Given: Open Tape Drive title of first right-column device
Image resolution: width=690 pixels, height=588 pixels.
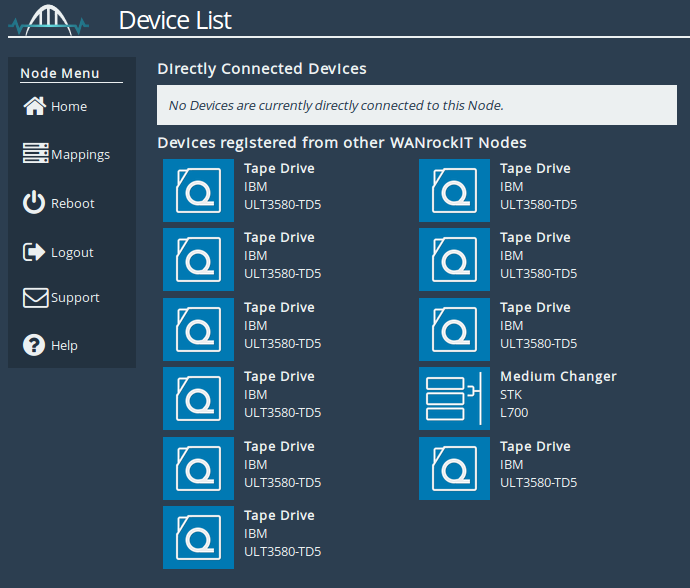Looking at the screenshot, I should coord(535,168).
